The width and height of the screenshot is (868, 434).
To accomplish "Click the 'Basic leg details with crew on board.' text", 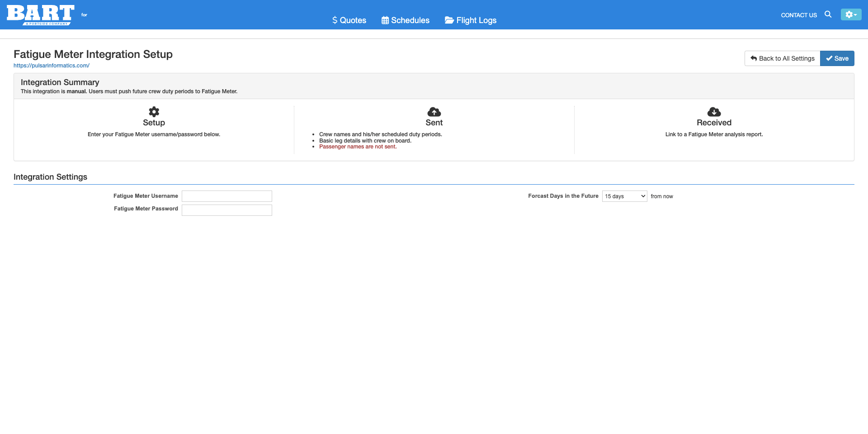I will (x=365, y=141).
